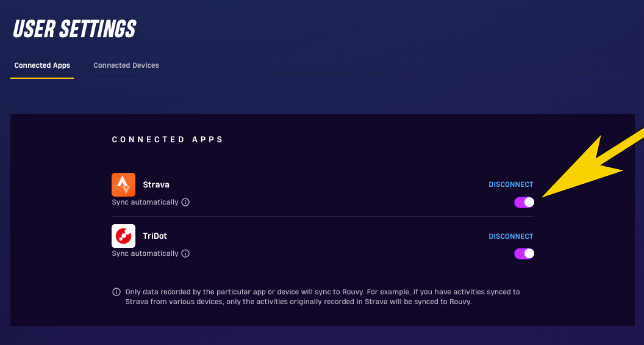
Task: Turn off Strava automatic sync toggle
Action: [524, 202]
